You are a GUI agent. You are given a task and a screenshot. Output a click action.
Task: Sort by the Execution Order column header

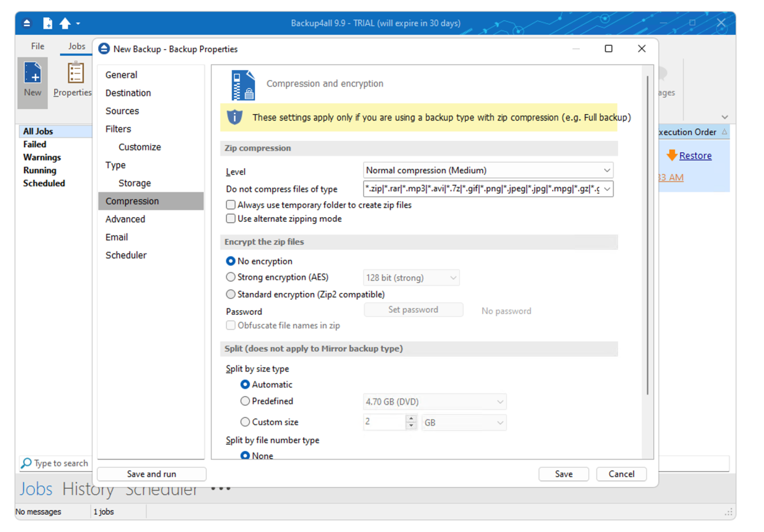tap(693, 132)
